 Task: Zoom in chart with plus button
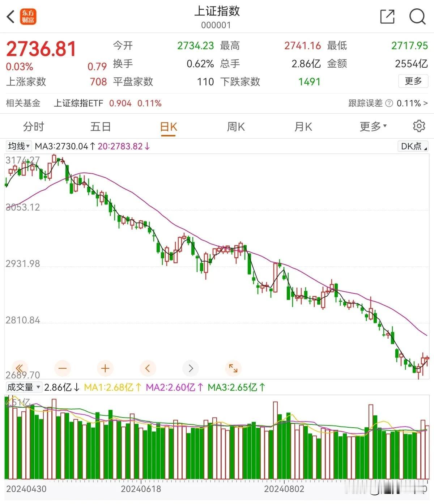[105, 368]
